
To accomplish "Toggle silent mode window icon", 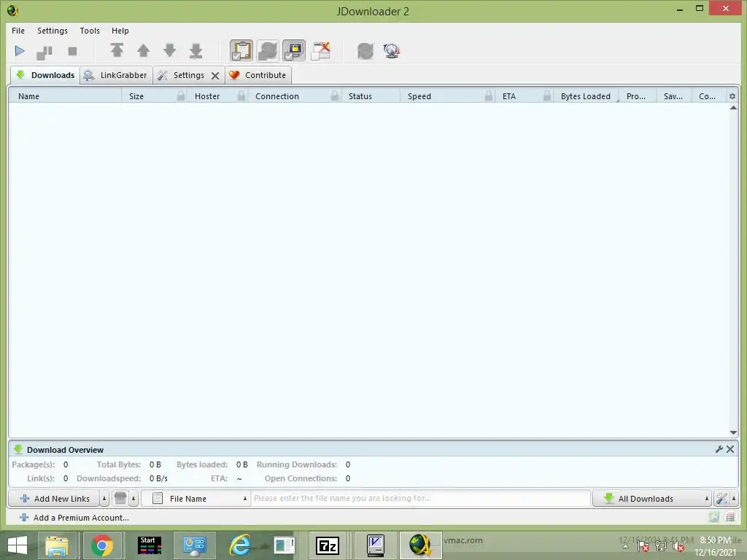I will point(321,50).
